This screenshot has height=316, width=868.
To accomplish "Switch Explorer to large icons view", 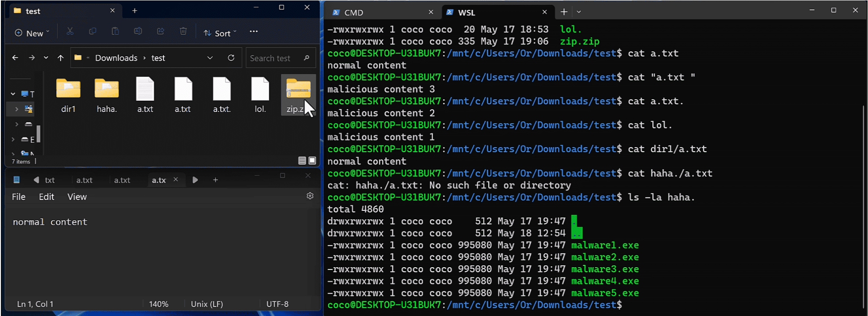I will coord(312,160).
